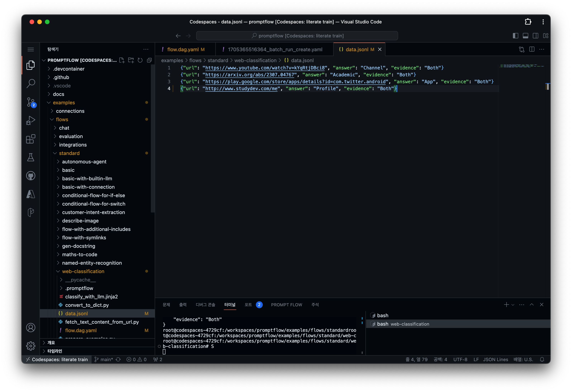
Task: Click the Codespaces: literate train remote indicator
Action: tap(57, 359)
